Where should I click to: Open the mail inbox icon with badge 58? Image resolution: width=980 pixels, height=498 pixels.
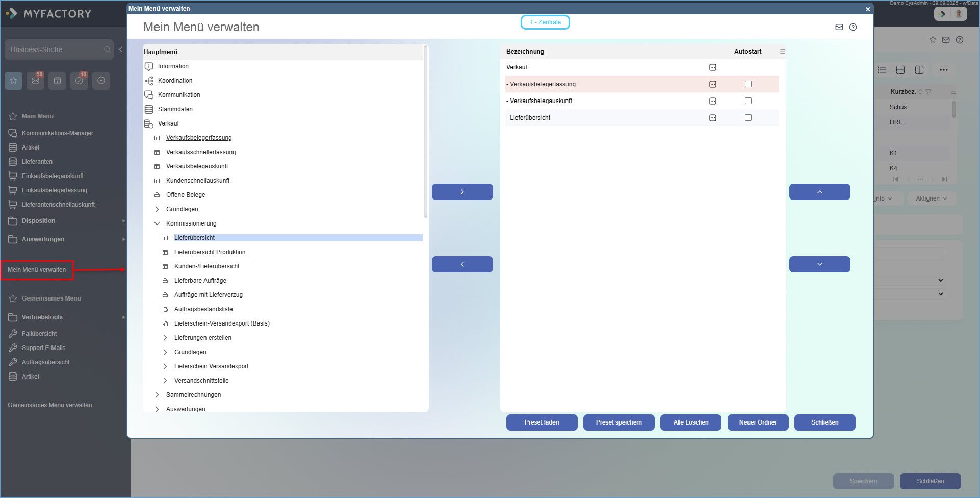pyautogui.click(x=35, y=81)
